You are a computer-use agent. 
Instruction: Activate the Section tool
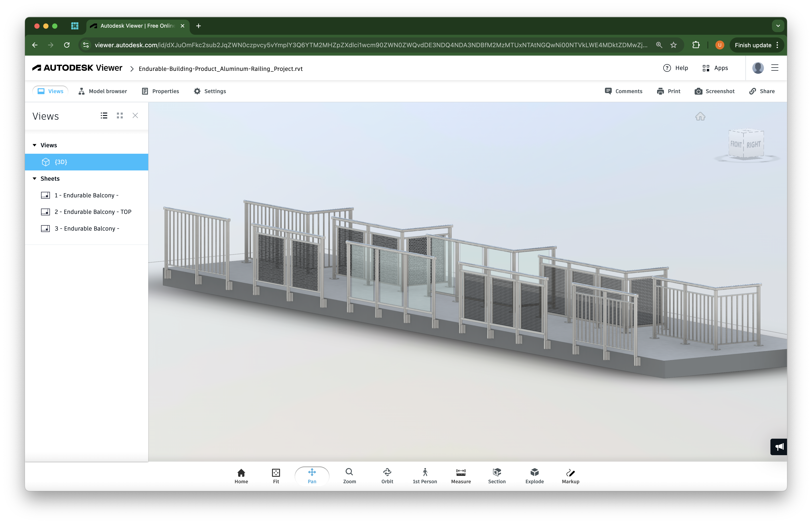(x=497, y=476)
